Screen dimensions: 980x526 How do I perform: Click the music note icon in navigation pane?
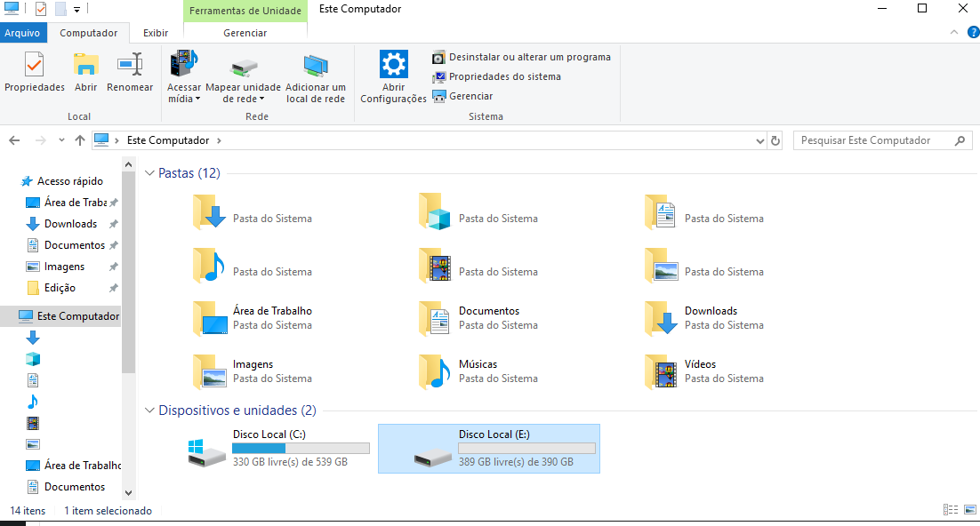click(x=33, y=402)
